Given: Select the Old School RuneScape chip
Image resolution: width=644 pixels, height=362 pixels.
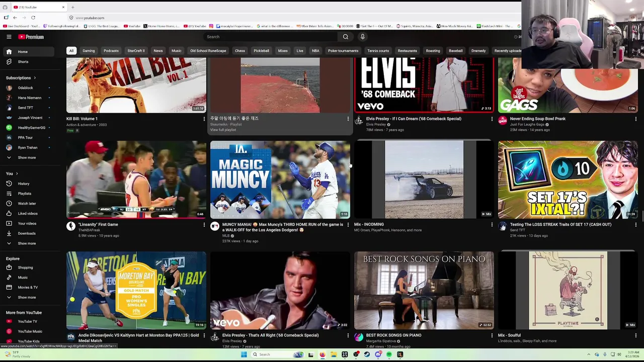Looking at the screenshot, I should click(x=208, y=51).
